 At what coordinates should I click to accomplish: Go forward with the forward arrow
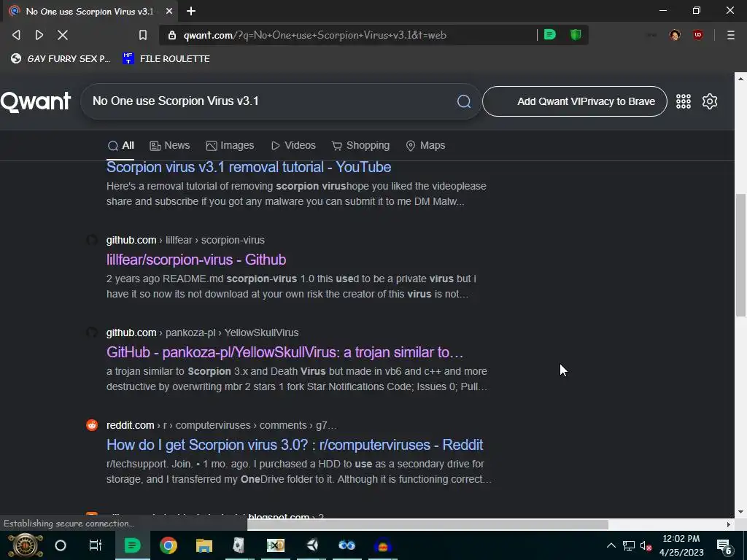pyautogui.click(x=39, y=35)
